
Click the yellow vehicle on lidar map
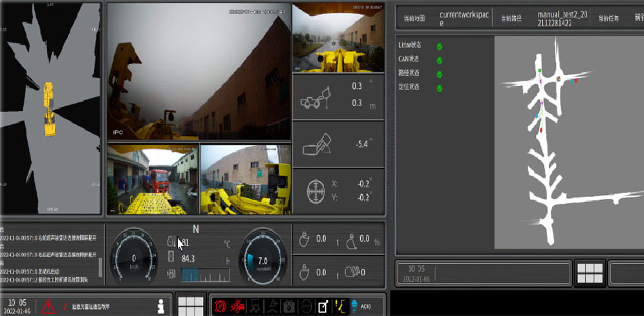tap(49, 108)
